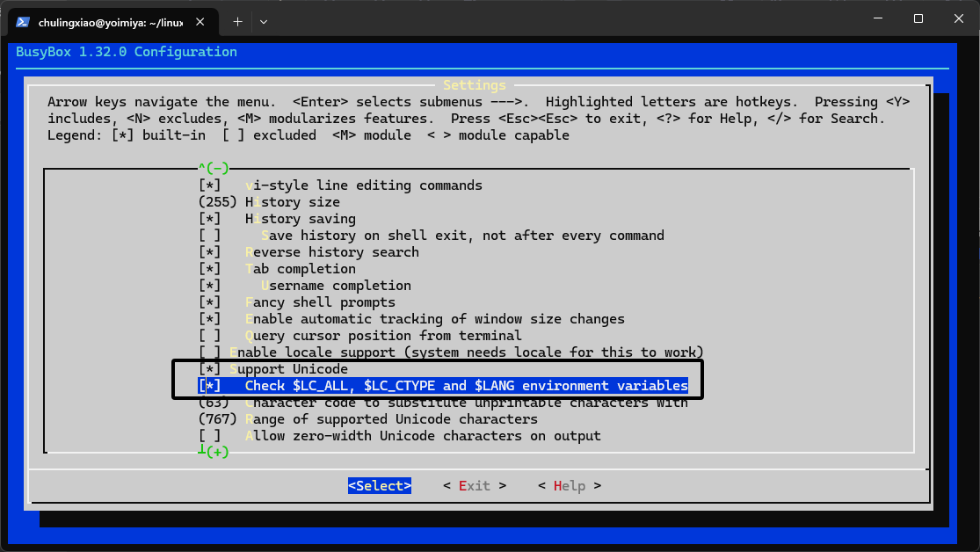Maximize the terminal window

pos(918,18)
